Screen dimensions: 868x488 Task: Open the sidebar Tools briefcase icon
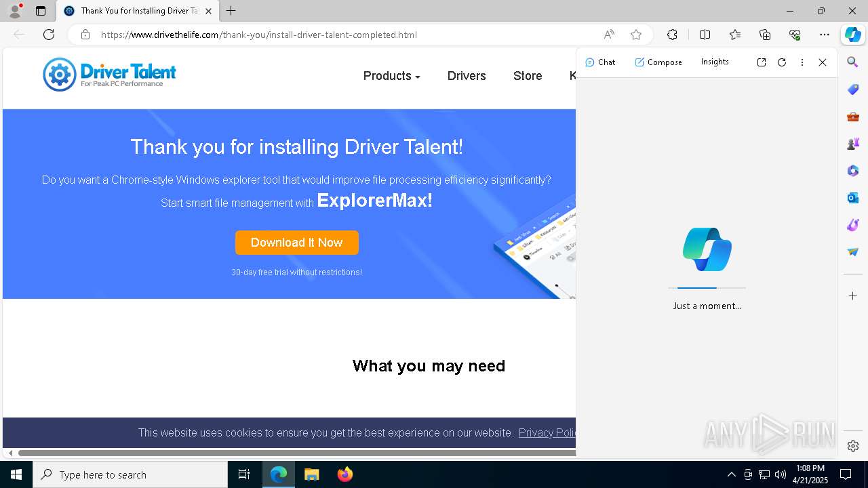coord(853,117)
